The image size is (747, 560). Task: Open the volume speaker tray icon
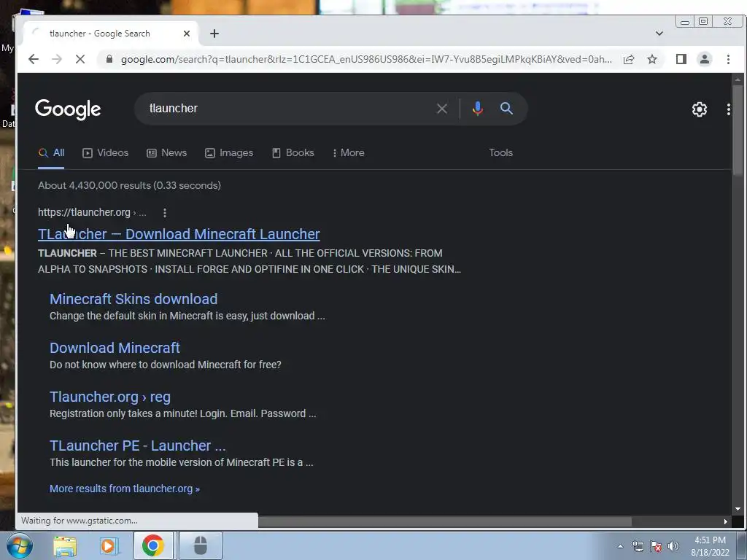click(x=673, y=546)
